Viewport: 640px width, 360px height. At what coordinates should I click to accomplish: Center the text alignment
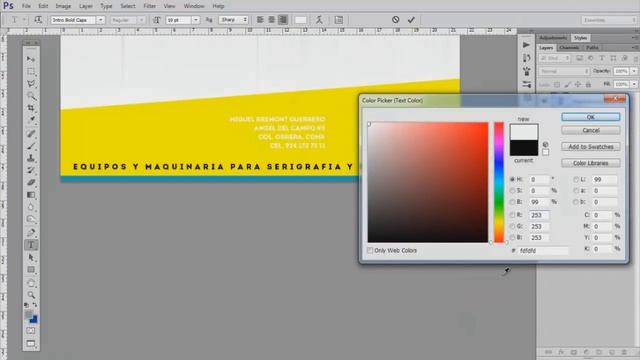[271, 20]
